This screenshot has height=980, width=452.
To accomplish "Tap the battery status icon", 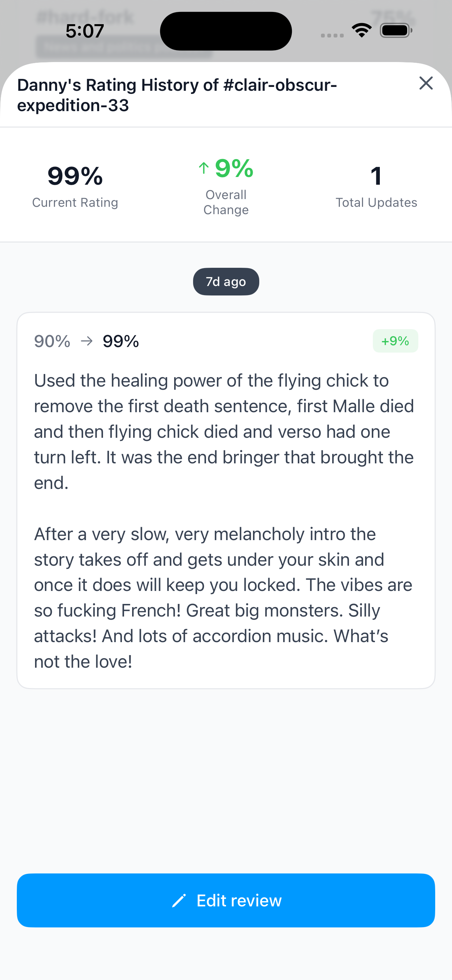I will pyautogui.click(x=396, y=30).
